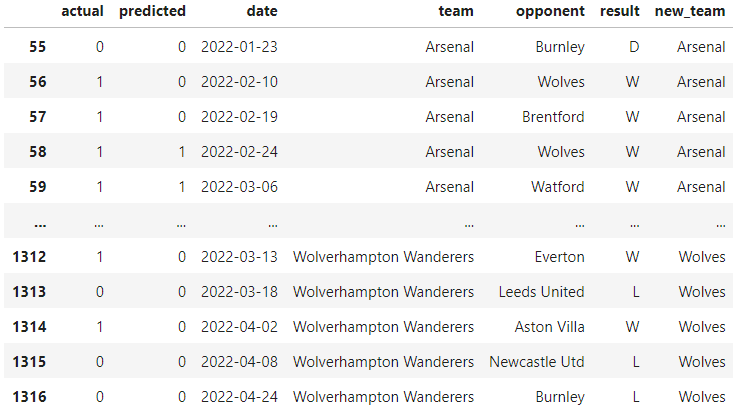Select the 'date' column header
The image size is (737, 420).
click(262, 11)
